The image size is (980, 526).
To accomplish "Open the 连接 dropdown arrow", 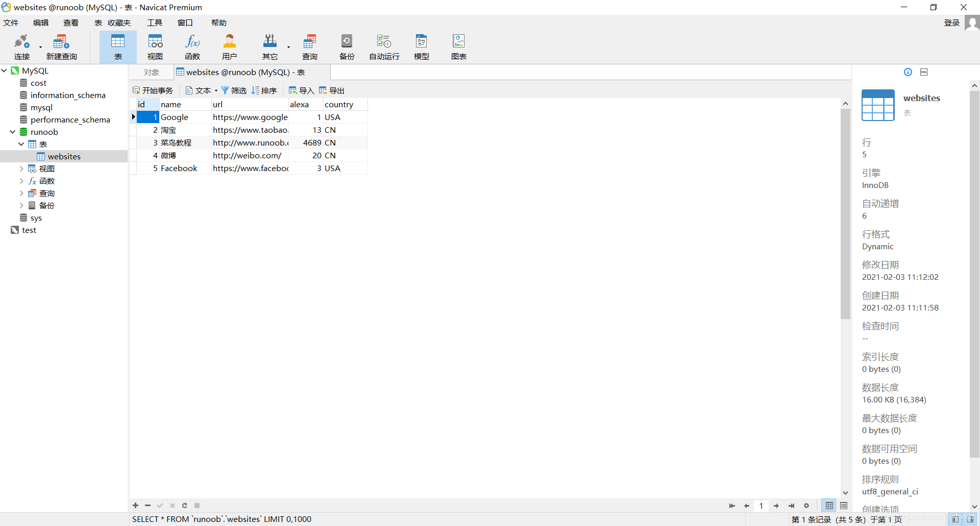I will click(x=40, y=47).
